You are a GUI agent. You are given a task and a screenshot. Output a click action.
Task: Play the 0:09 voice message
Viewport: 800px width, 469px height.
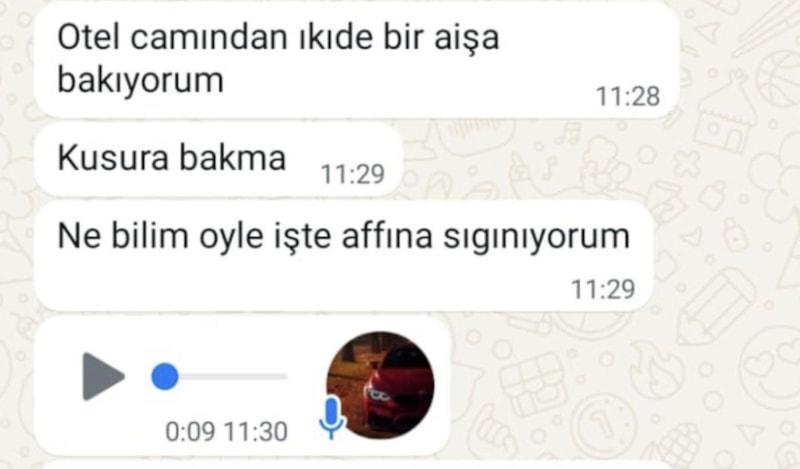(x=104, y=377)
